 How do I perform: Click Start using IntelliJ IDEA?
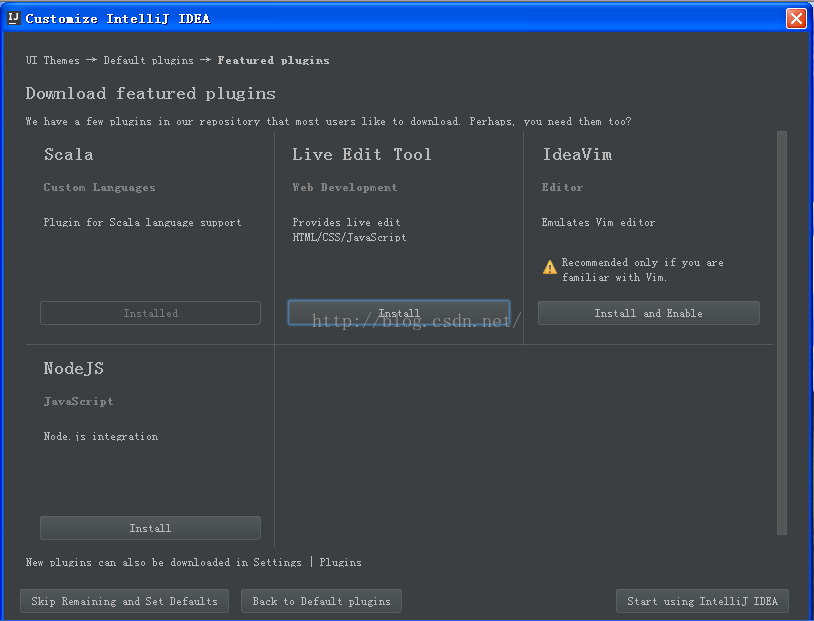coord(702,601)
